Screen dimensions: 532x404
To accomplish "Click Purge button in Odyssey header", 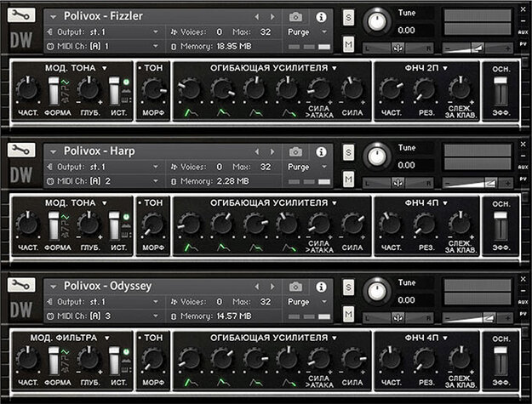I will click(x=299, y=302).
